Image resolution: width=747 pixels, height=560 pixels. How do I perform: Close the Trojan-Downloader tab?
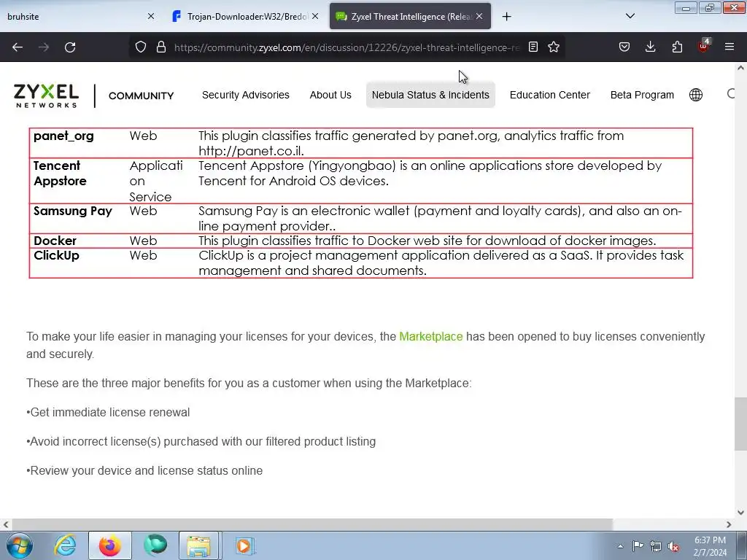click(x=315, y=17)
